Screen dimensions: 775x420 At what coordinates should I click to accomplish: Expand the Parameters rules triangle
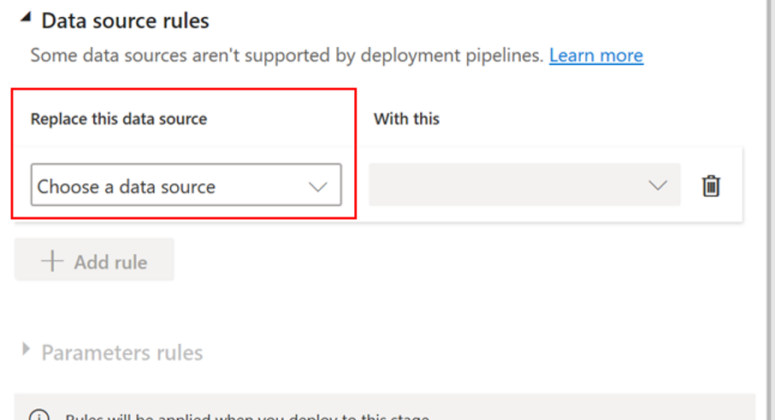pyautogui.click(x=25, y=351)
